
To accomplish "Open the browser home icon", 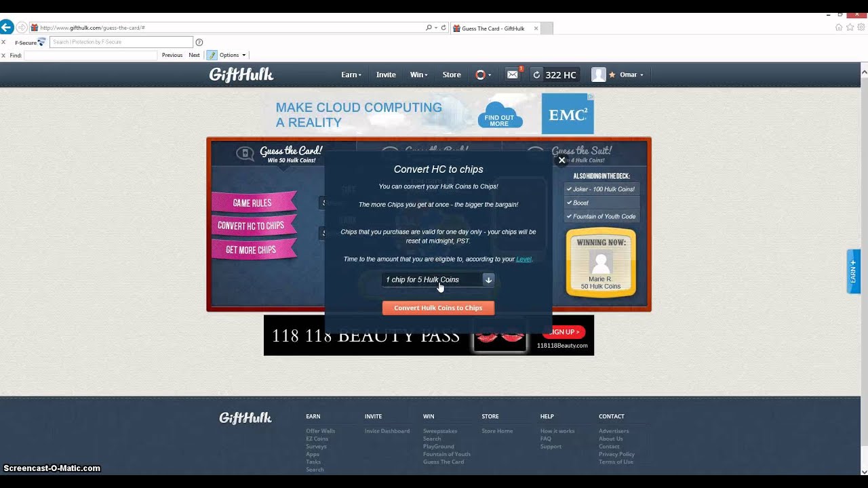I will coord(839,28).
